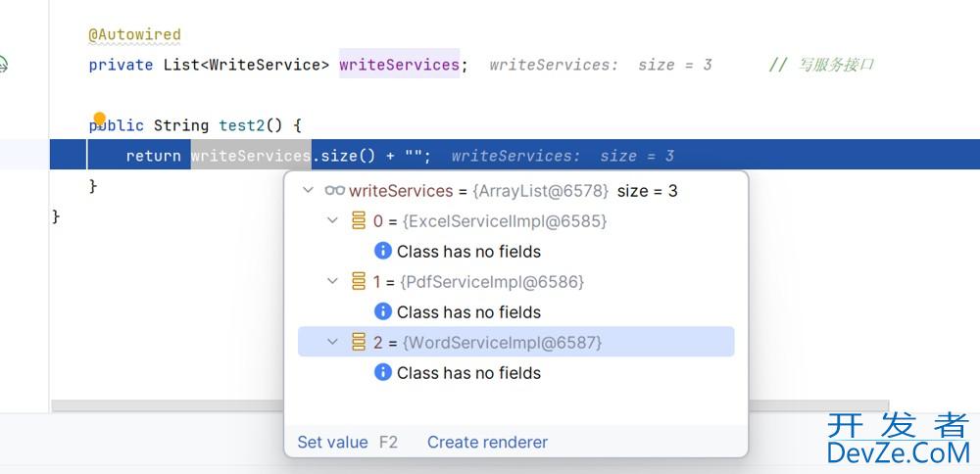
Task: Click the bean gutter icon by Autowired field
Action: click(x=4, y=66)
